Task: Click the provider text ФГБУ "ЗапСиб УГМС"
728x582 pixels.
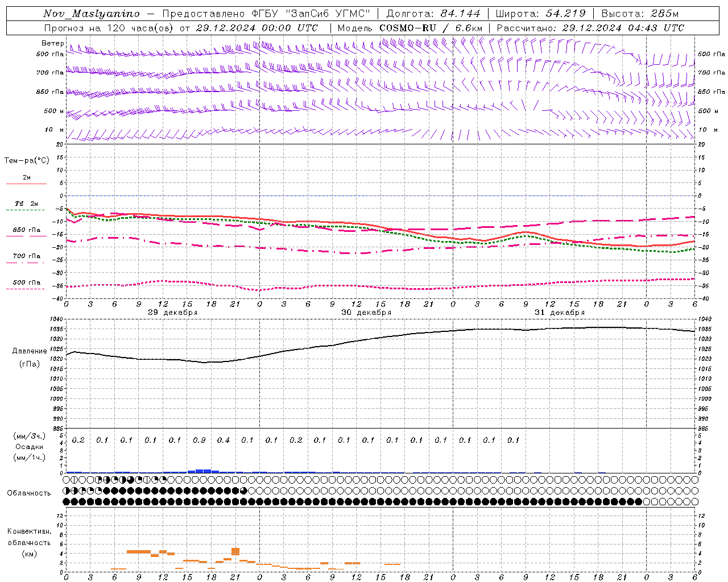Action: click(x=311, y=14)
